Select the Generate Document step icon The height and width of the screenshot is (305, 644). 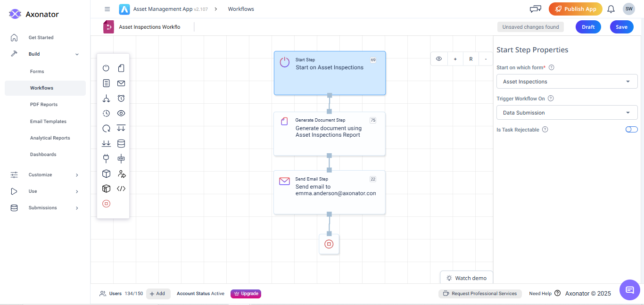(x=121, y=68)
